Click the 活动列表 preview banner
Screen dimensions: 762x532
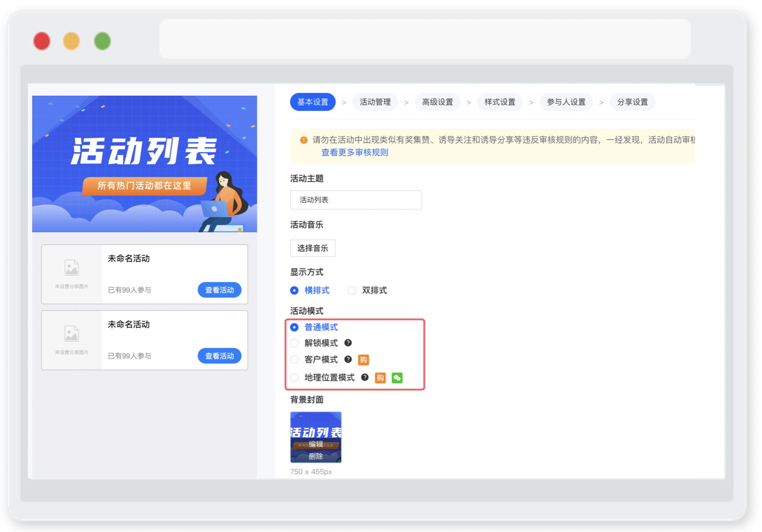point(145,164)
